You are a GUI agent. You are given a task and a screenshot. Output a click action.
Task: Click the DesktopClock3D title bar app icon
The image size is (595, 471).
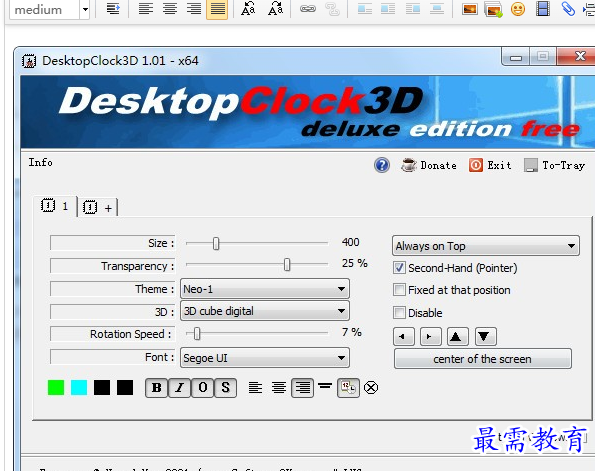click(x=29, y=61)
